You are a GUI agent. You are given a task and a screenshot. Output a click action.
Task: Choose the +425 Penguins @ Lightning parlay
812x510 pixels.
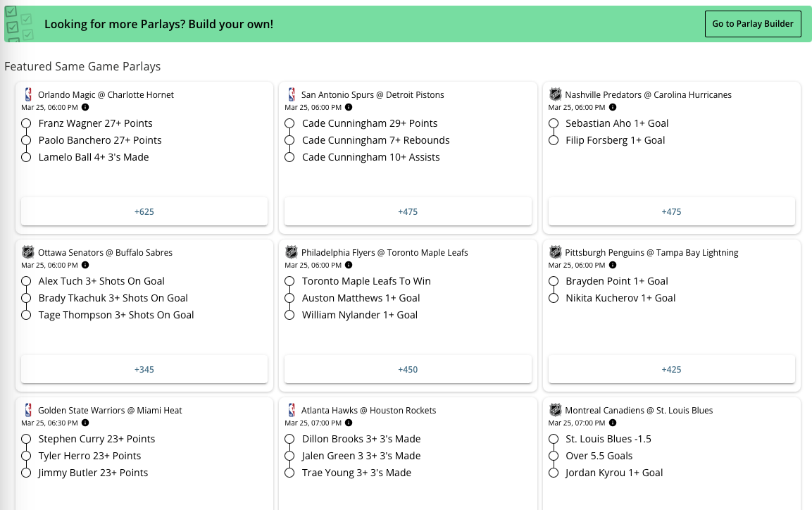pyautogui.click(x=671, y=369)
